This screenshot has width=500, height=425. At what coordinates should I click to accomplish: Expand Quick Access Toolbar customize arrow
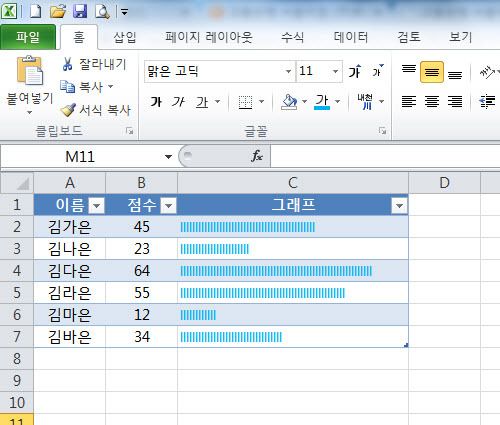tap(124, 13)
